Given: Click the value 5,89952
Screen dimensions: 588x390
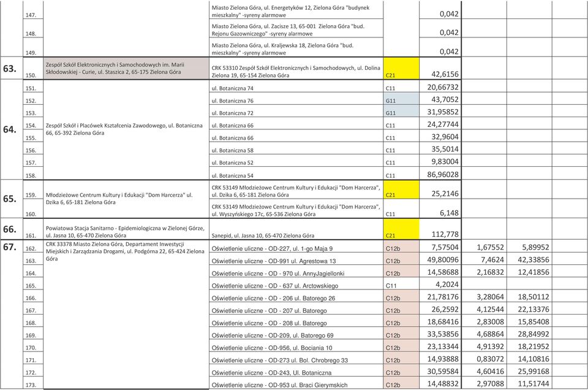Looking at the screenshot, I should point(535,247).
